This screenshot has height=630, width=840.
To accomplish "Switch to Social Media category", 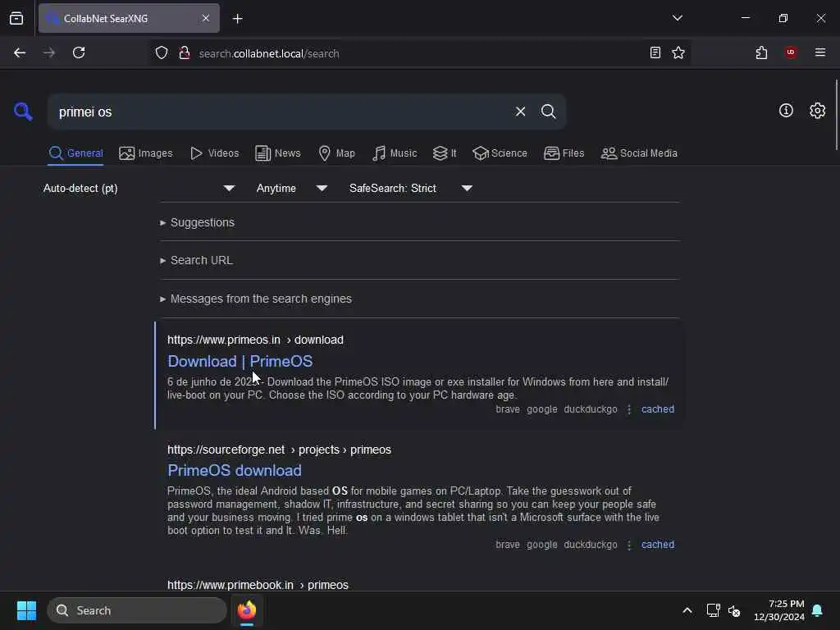I will [639, 153].
